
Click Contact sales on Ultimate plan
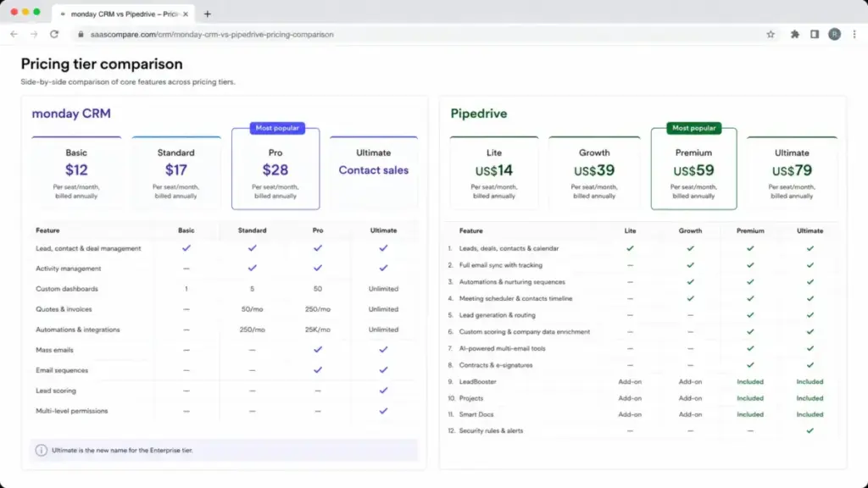point(374,170)
